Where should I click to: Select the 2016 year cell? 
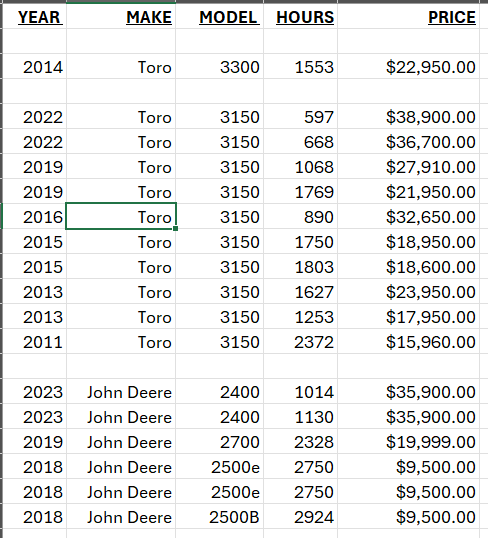pyautogui.click(x=35, y=217)
